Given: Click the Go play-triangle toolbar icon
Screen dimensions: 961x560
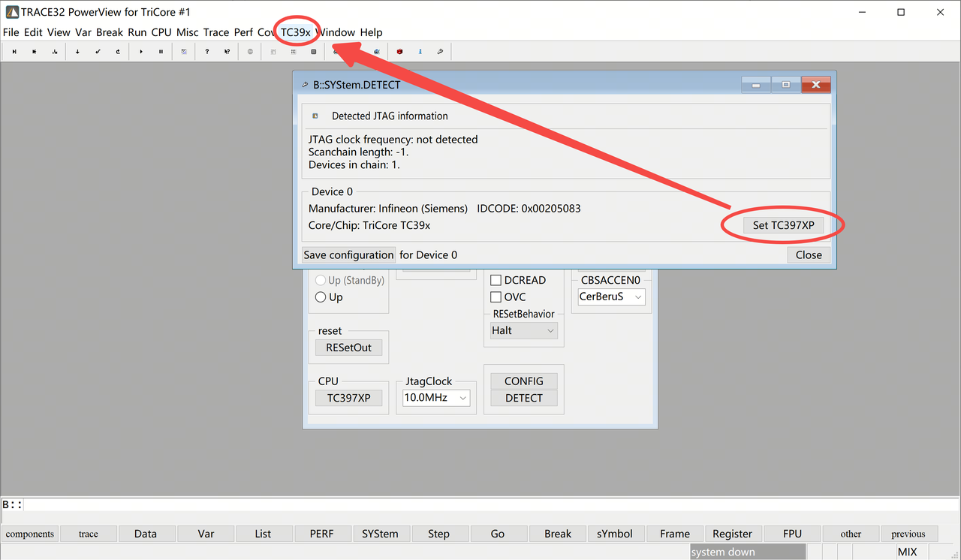Looking at the screenshot, I should coord(140,52).
